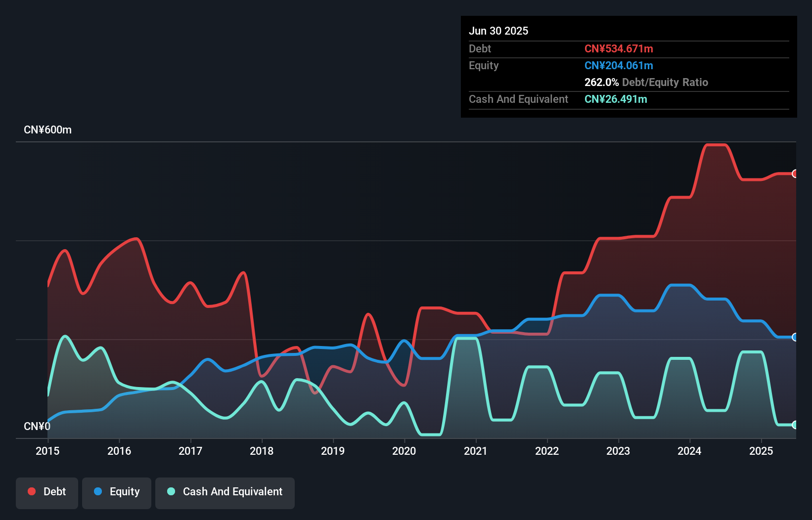Toggle the Debt series visibility
Viewport: 812px width, 520px height.
[46, 492]
